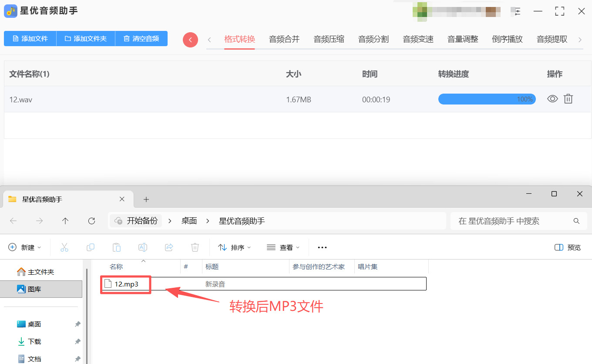
Task: Delete 12.wav using the trash icon
Action: [x=568, y=99]
